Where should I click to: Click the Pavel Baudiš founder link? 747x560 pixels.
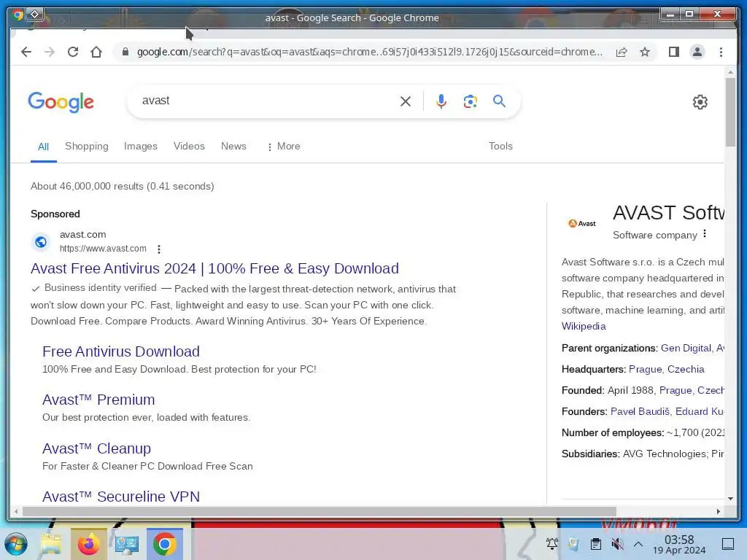[x=640, y=411]
